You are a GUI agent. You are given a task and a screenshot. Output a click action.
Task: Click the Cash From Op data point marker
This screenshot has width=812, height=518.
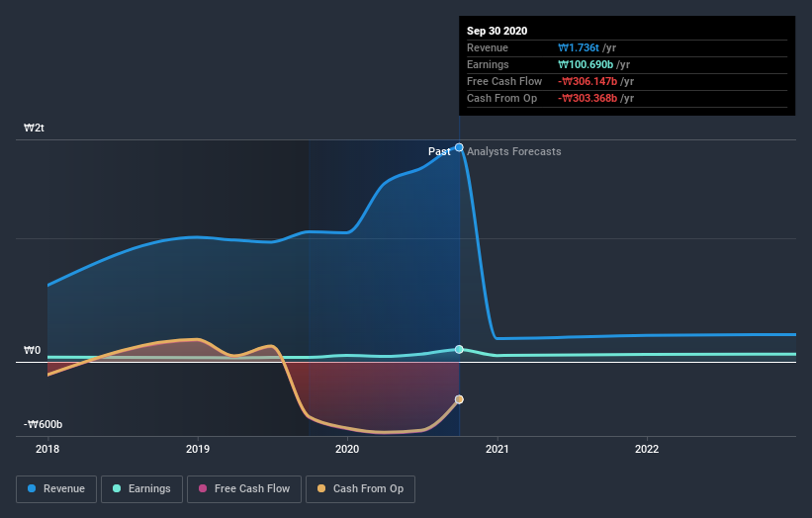coord(459,399)
